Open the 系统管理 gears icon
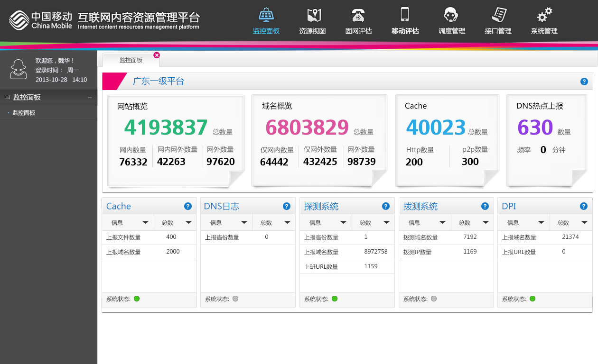 pyautogui.click(x=544, y=15)
